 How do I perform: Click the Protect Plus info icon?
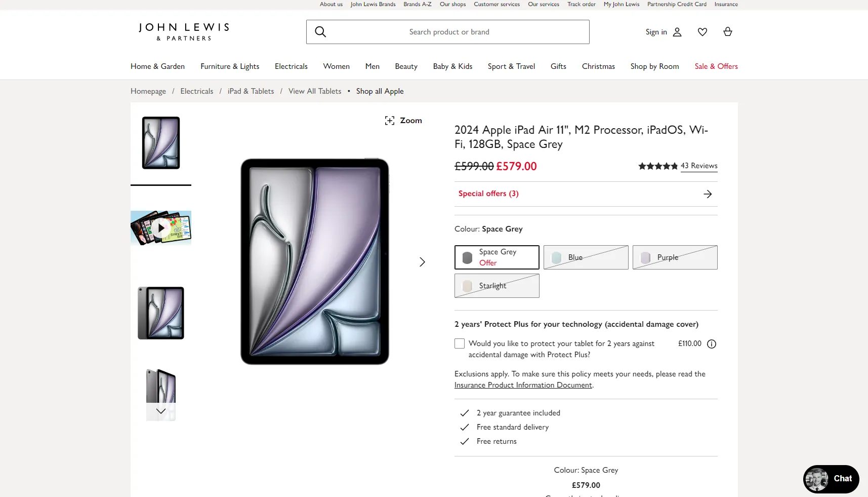(712, 344)
